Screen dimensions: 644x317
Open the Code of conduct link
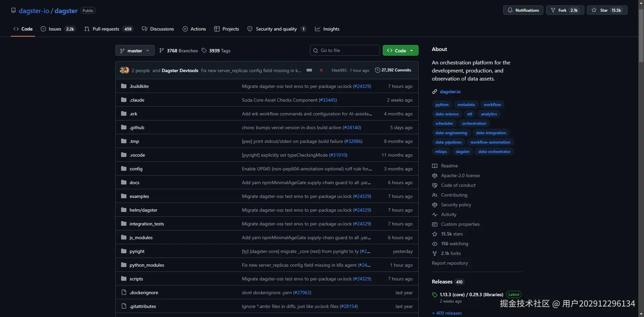click(x=458, y=185)
